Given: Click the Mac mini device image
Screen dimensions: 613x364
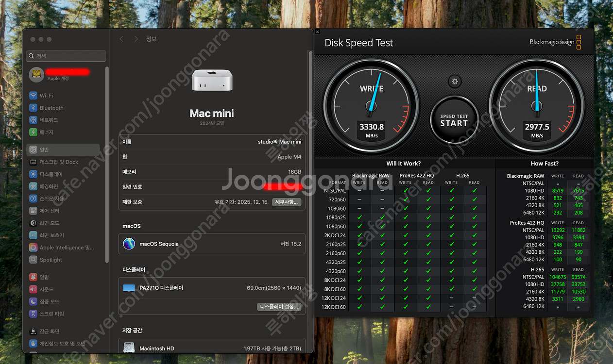Looking at the screenshot, I should pos(212,80).
